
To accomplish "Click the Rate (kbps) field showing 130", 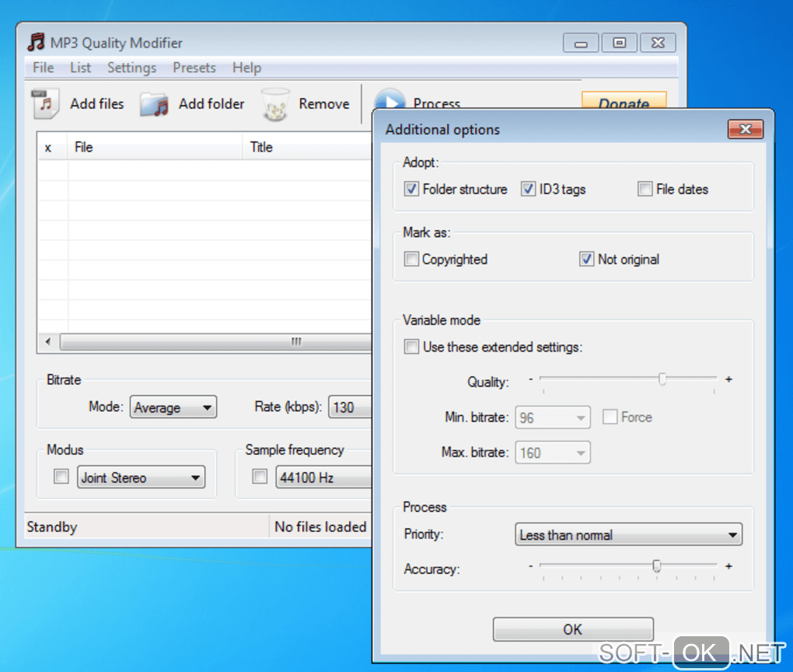I will [350, 407].
